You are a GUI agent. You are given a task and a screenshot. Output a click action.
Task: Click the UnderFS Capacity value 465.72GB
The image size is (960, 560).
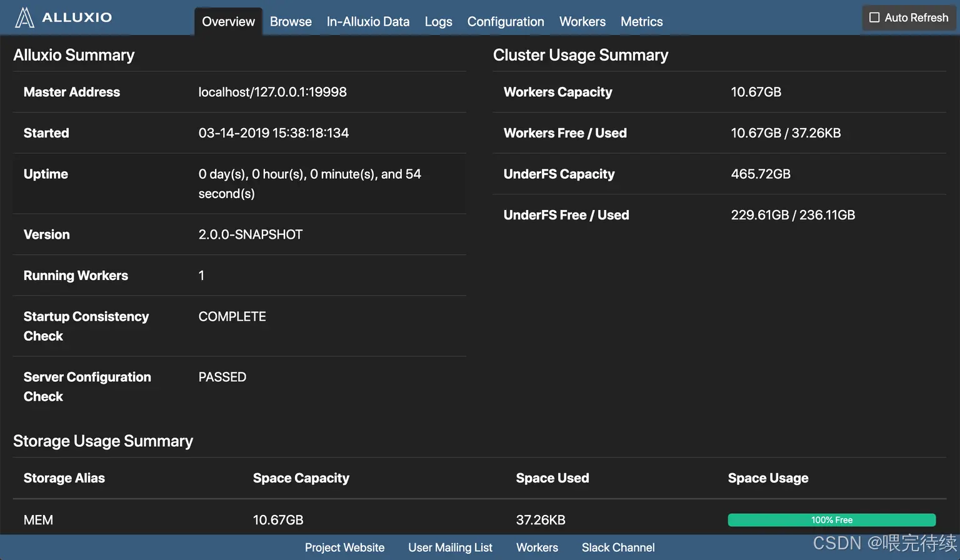tap(761, 174)
